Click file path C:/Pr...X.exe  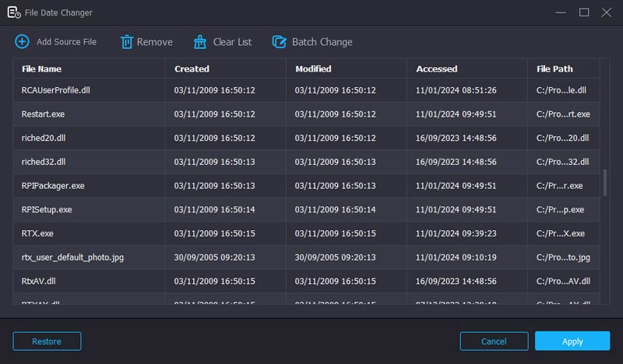point(561,233)
